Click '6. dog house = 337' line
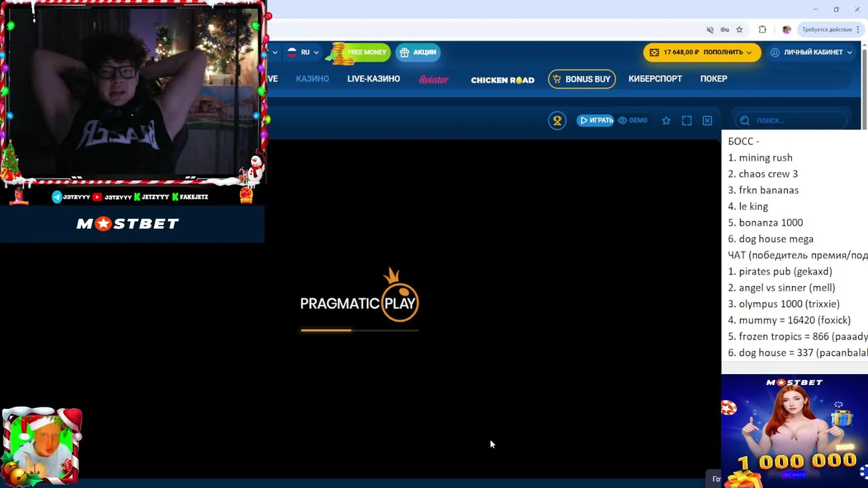This screenshot has height=488, width=868. click(x=797, y=352)
